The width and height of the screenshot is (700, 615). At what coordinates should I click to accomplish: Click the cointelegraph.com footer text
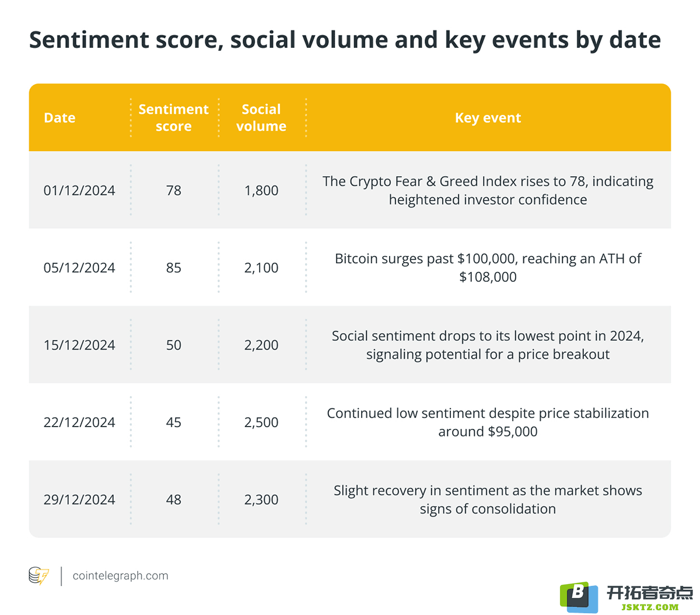[120, 576]
